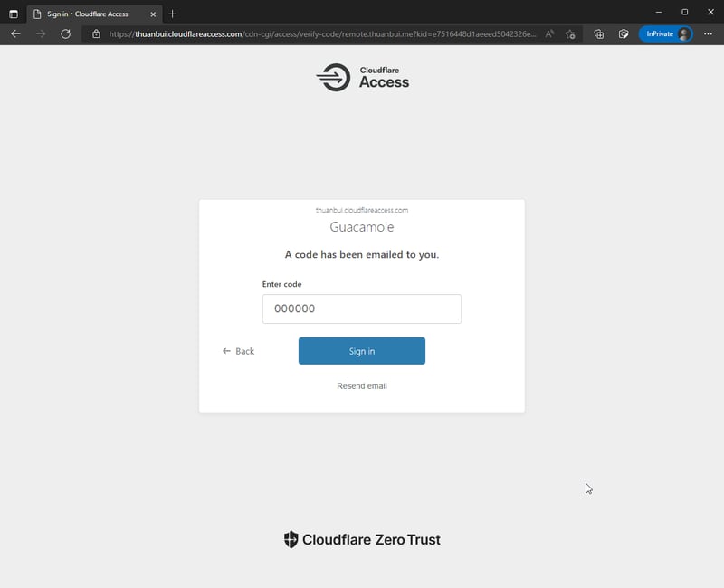Open Settings and more ellipsis menu
The width and height of the screenshot is (724, 588).
pos(708,33)
